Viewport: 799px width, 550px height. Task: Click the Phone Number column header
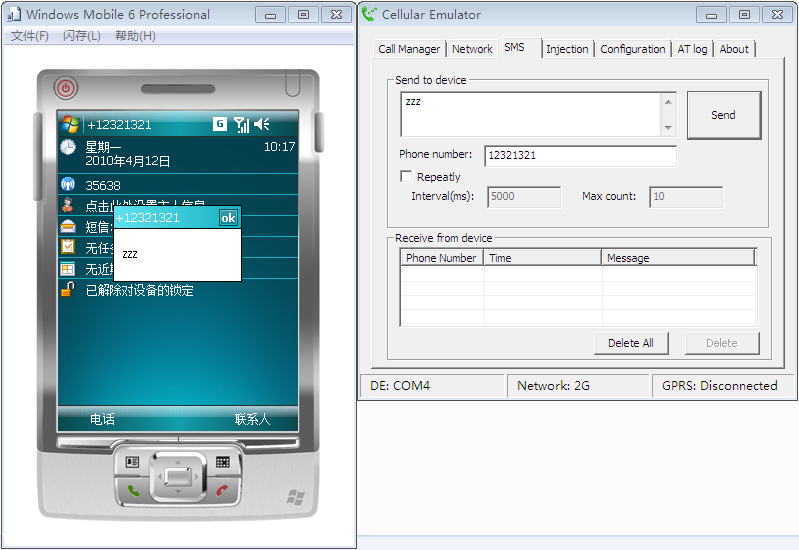pyautogui.click(x=441, y=257)
